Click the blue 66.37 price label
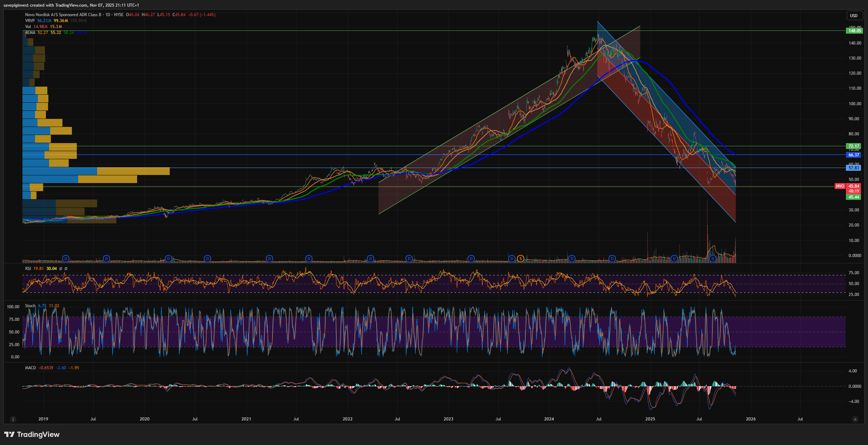This screenshot has width=868, height=445. (x=854, y=155)
